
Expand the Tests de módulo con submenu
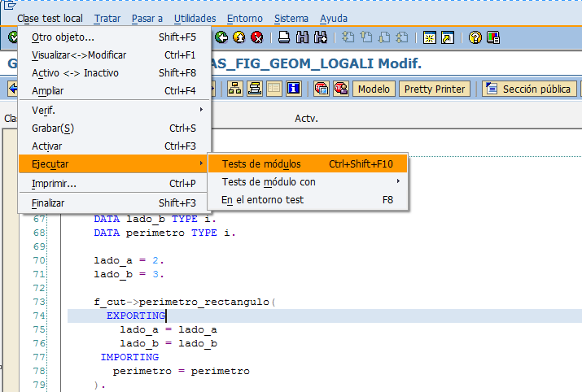pyautogui.click(x=308, y=181)
